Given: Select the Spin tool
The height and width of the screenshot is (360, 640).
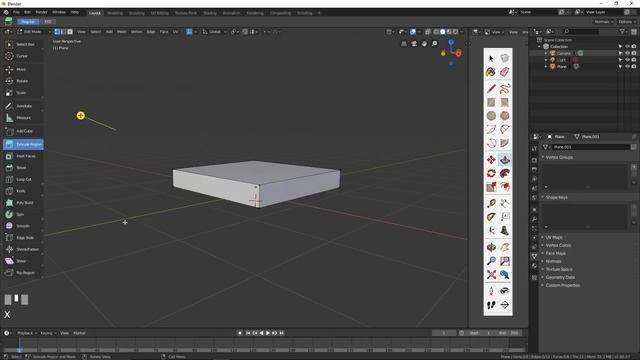Looking at the screenshot, I should coord(23,214).
